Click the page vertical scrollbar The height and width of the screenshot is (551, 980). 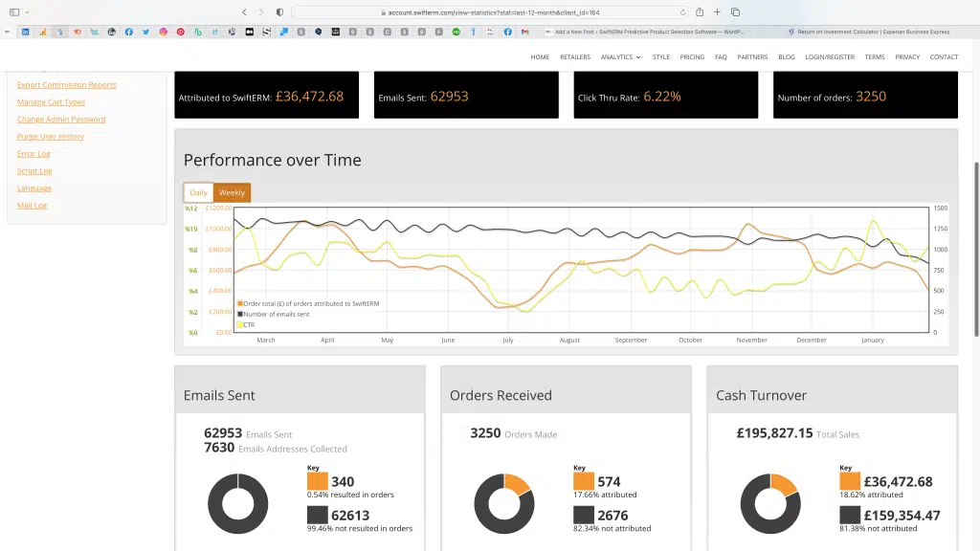976,250
